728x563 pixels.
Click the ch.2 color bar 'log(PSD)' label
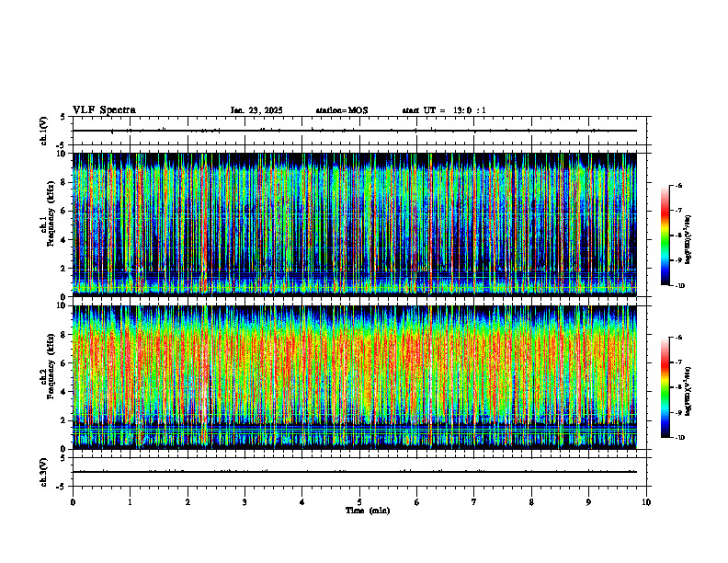[688, 391]
